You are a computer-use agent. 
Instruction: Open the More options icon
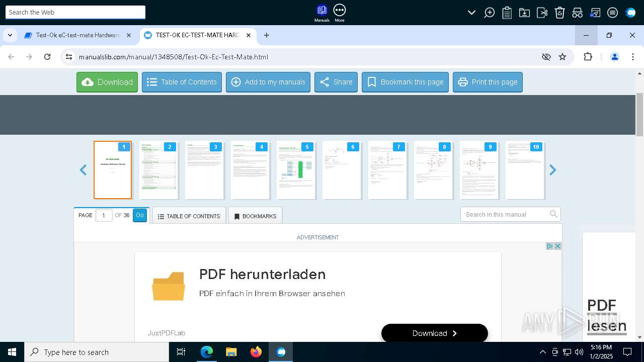point(340,13)
